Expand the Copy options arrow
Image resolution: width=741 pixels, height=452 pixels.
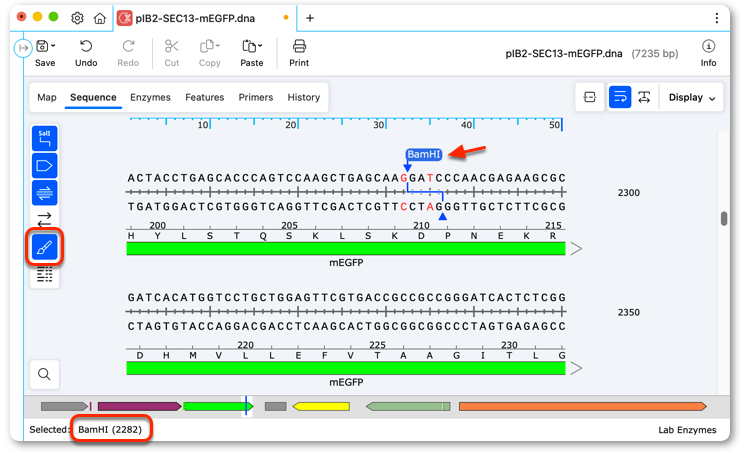click(x=218, y=46)
